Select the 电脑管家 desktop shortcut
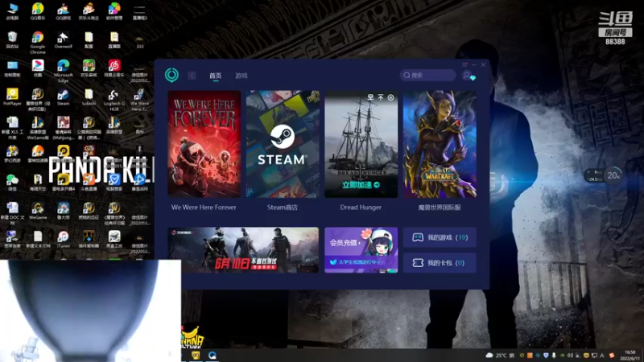Screen dimensions: 644x362 (x=114, y=183)
